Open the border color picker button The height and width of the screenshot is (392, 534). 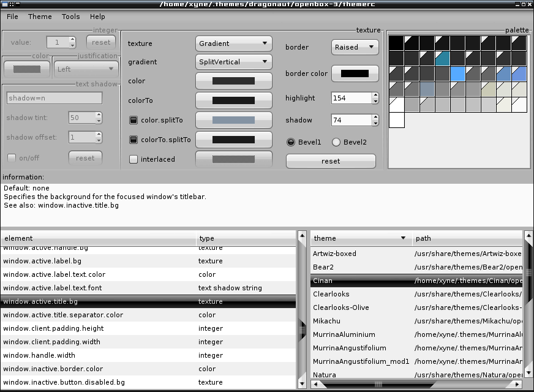pos(355,73)
